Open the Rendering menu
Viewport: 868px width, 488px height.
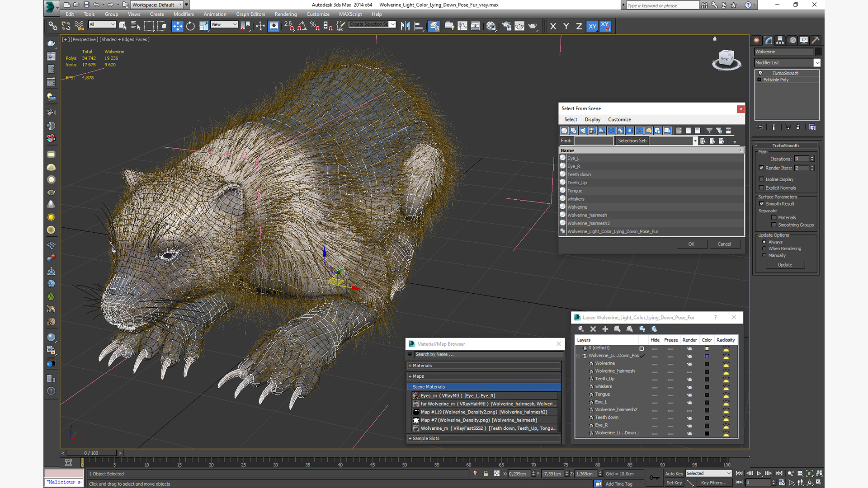click(x=286, y=14)
